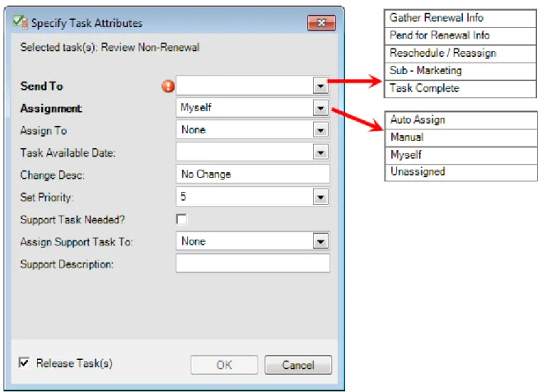
Task: Click the red error icon beside Send To
Action: (x=168, y=86)
